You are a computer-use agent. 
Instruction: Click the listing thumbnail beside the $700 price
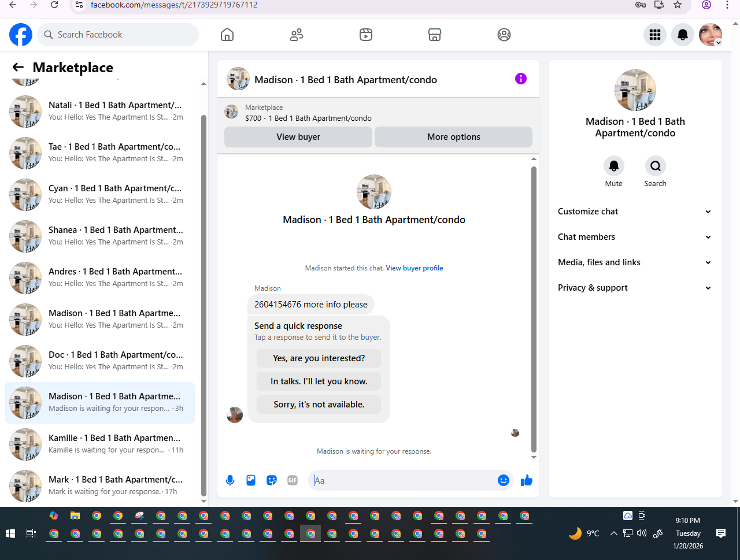pos(231,112)
